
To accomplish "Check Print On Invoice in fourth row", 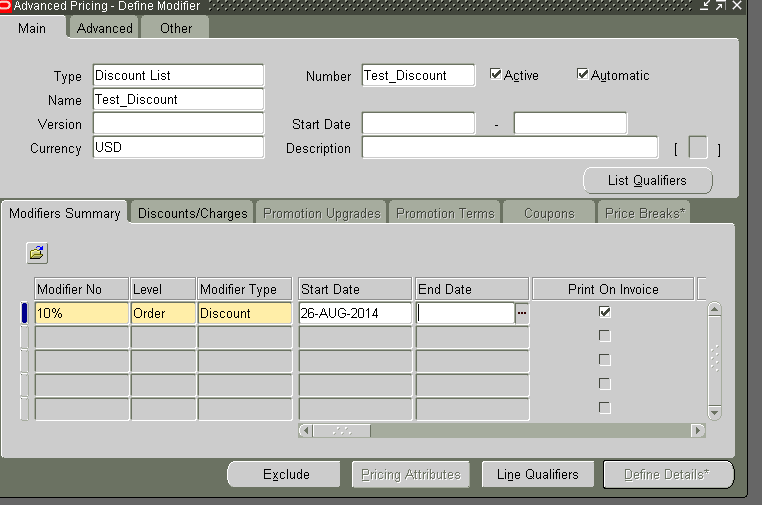I will point(605,384).
